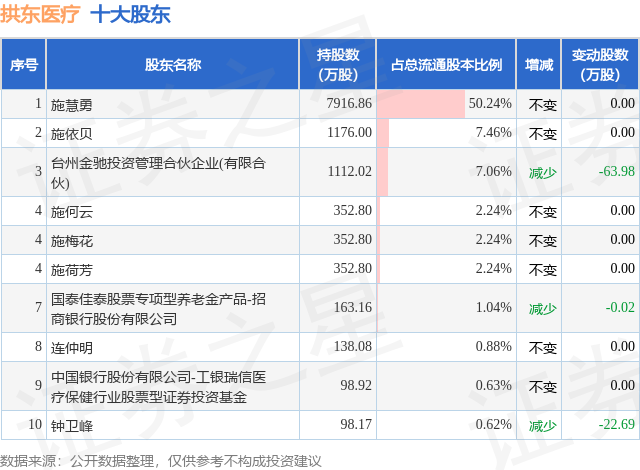Click the 0.62% ratio value
The image size is (640, 470).
[493, 424]
